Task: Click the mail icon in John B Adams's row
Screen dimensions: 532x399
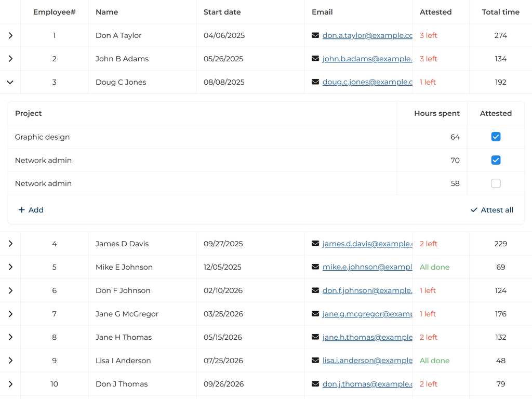Action: tap(315, 59)
